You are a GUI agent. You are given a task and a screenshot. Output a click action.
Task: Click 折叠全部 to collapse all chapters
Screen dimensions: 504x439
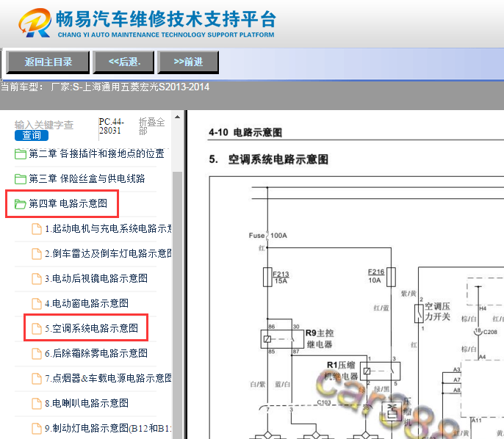[x=151, y=126]
